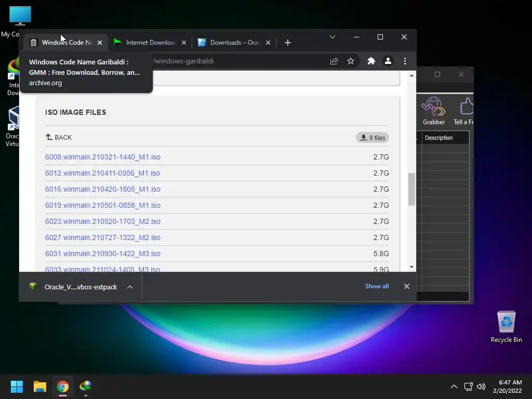Viewport: 532px width, 399px height.
Task: Open 6023.winmain.210520-1703_M2.iso link
Action: click(x=103, y=221)
